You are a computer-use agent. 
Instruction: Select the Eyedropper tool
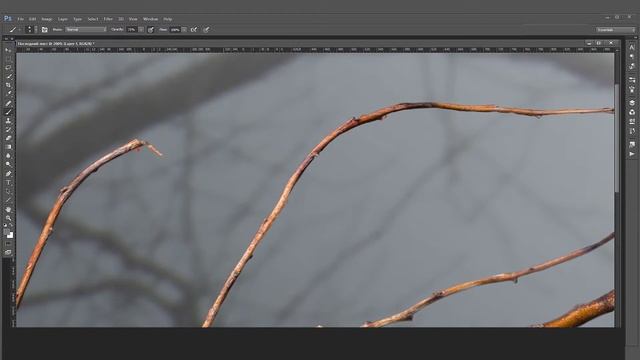pyautogui.click(x=8, y=94)
